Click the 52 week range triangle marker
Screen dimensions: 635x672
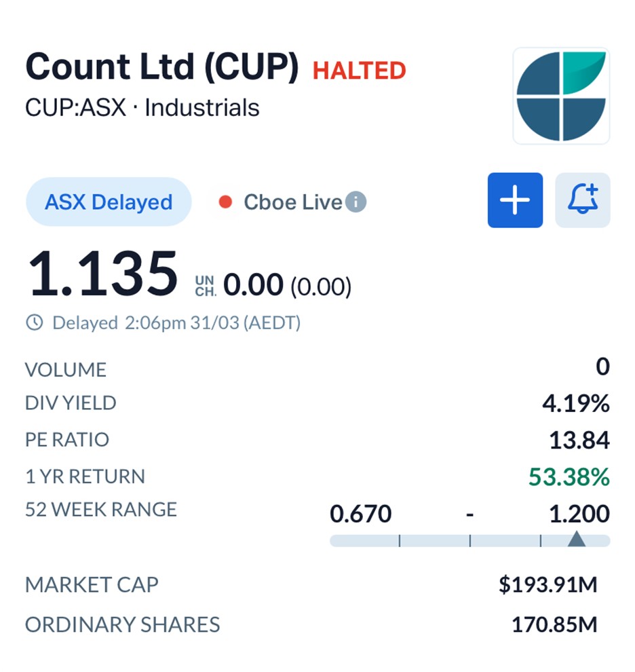pos(576,540)
